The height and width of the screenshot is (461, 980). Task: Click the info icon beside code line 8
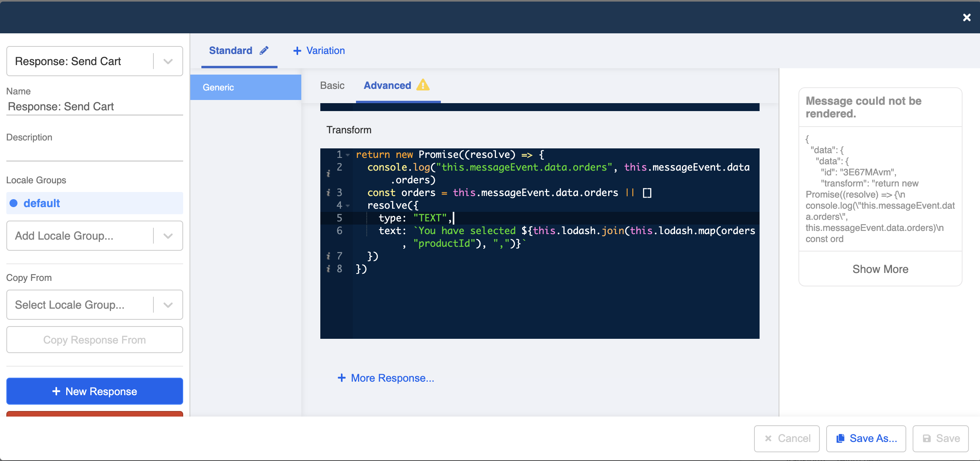[x=328, y=269]
